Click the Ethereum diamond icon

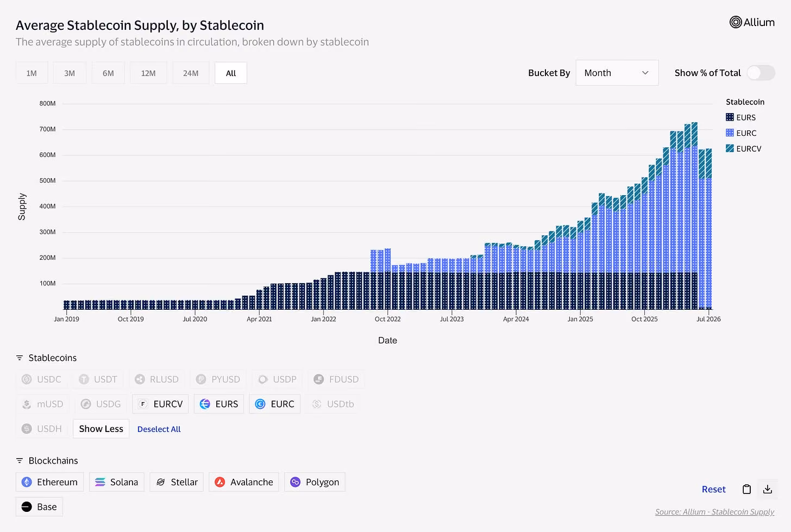27,482
